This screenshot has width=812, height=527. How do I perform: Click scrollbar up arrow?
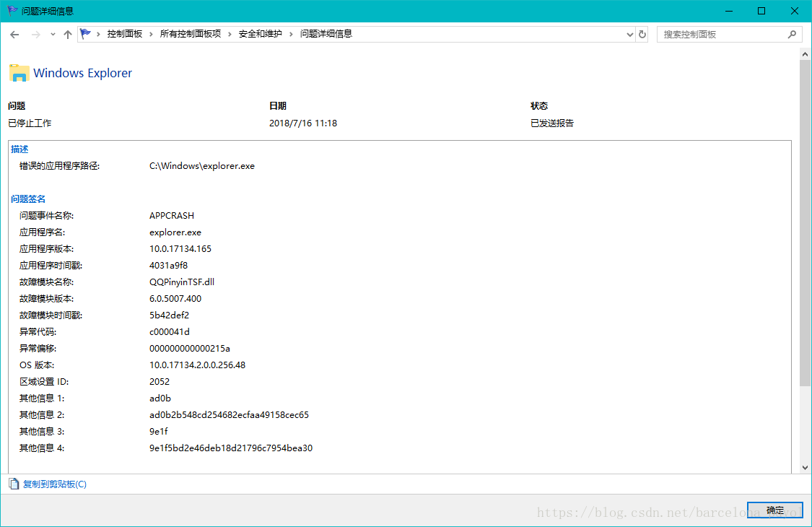(805, 54)
